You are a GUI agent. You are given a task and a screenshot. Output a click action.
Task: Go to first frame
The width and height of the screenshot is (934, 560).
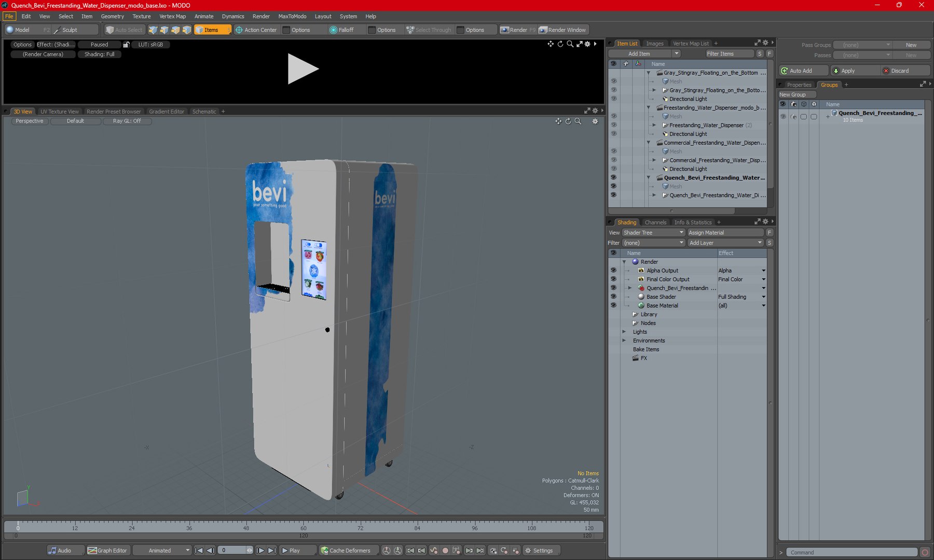199,551
